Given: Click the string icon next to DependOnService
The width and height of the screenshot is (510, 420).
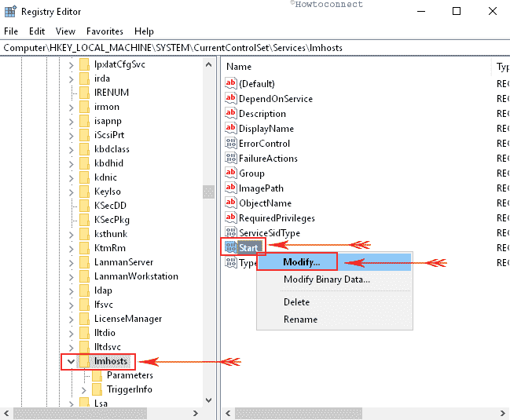Looking at the screenshot, I should click(230, 98).
